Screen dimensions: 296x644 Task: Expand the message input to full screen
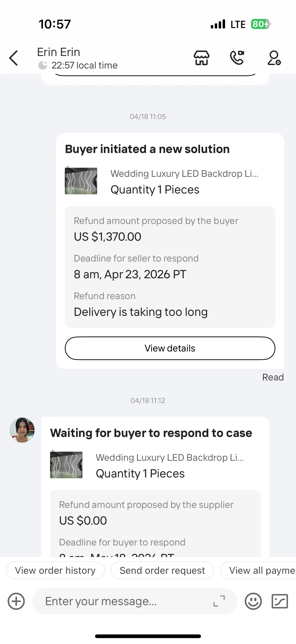pos(219,601)
